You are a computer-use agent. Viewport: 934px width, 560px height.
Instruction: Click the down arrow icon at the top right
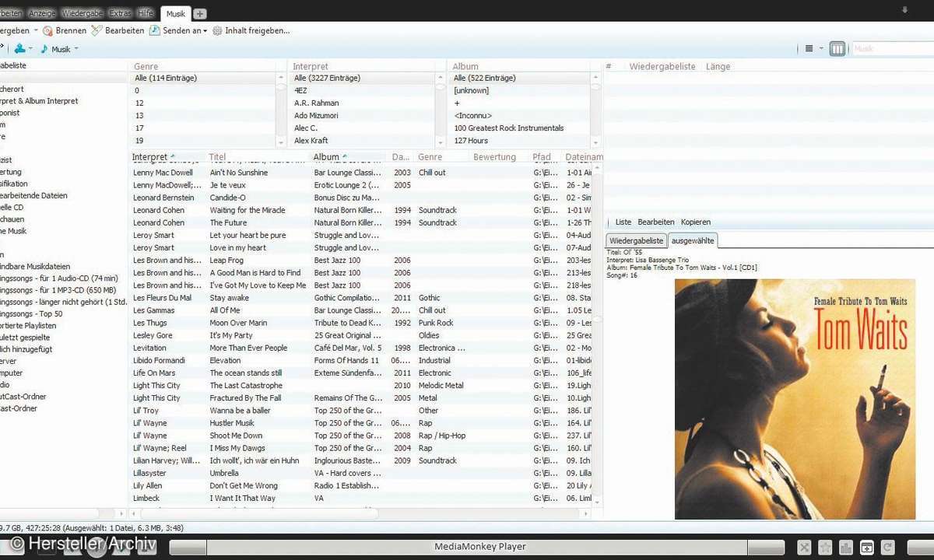tap(905, 10)
